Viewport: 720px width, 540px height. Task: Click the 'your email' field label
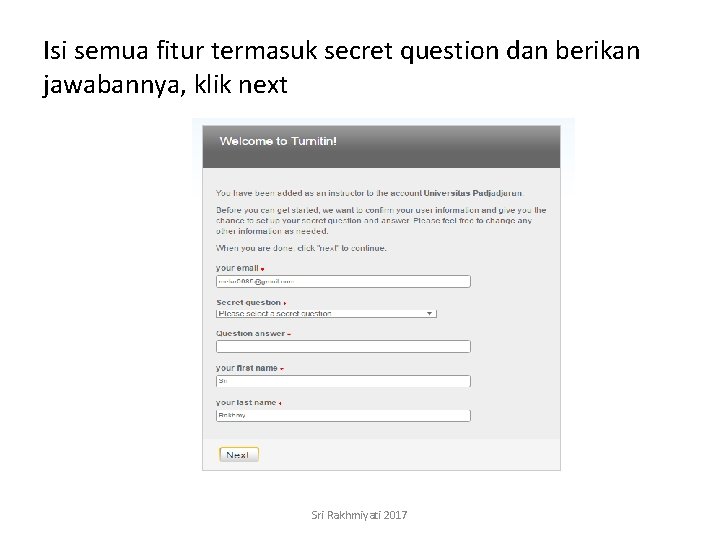(237, 268)
